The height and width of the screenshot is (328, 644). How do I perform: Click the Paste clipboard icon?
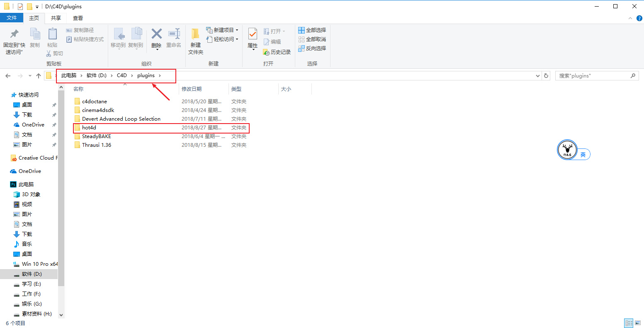click(52, 34)
